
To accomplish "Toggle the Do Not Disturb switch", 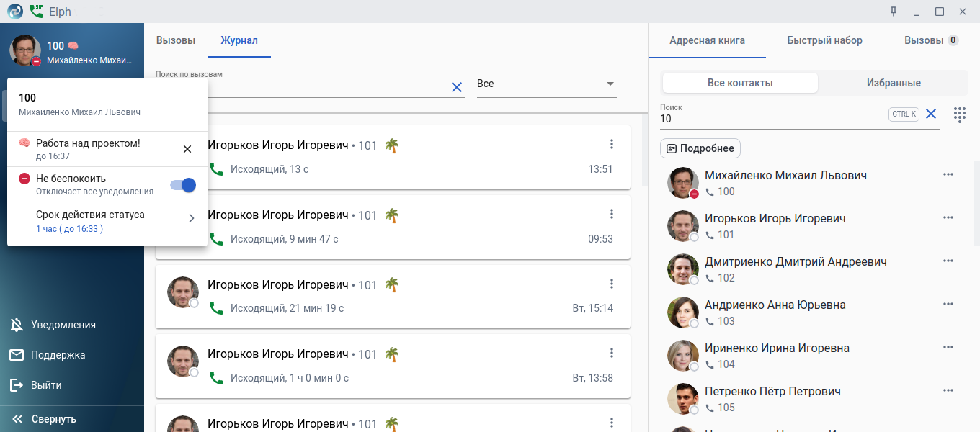I will coord(183,185).
